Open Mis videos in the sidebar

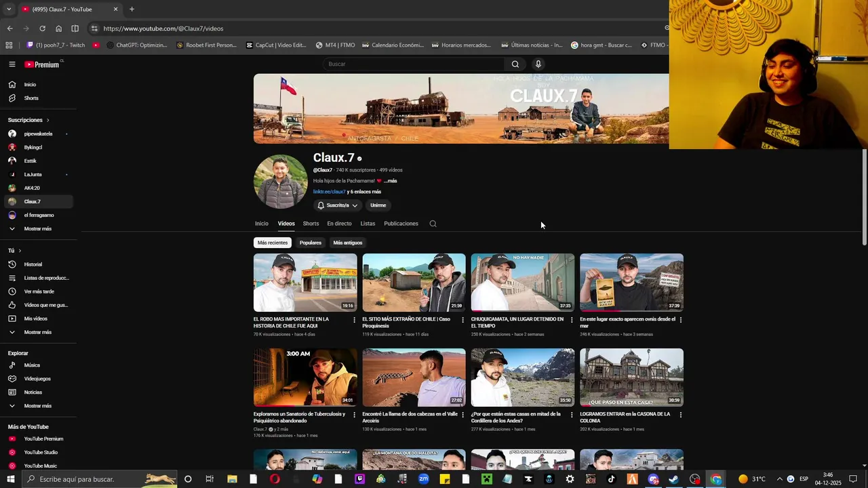click(38, 319)
